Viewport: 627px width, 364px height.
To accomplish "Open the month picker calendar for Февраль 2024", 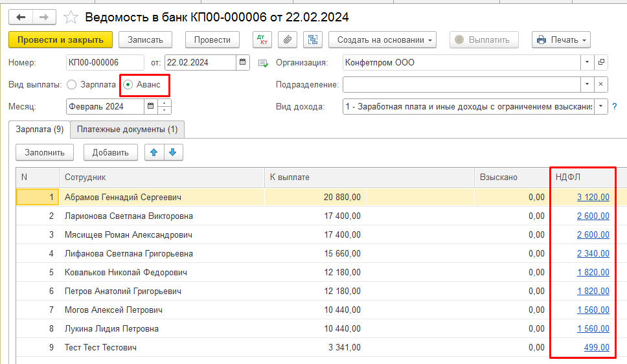I will point(151,106).
